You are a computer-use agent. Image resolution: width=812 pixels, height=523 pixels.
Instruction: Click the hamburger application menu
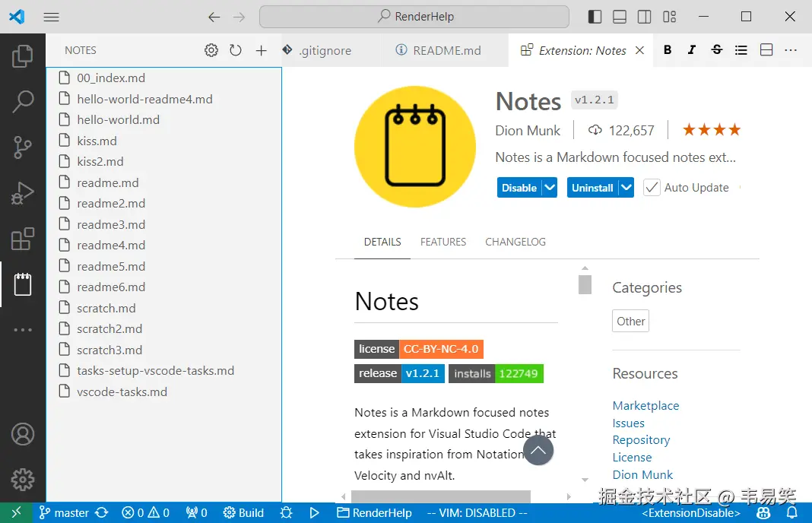pyautogui.click(x=51, y=17)
